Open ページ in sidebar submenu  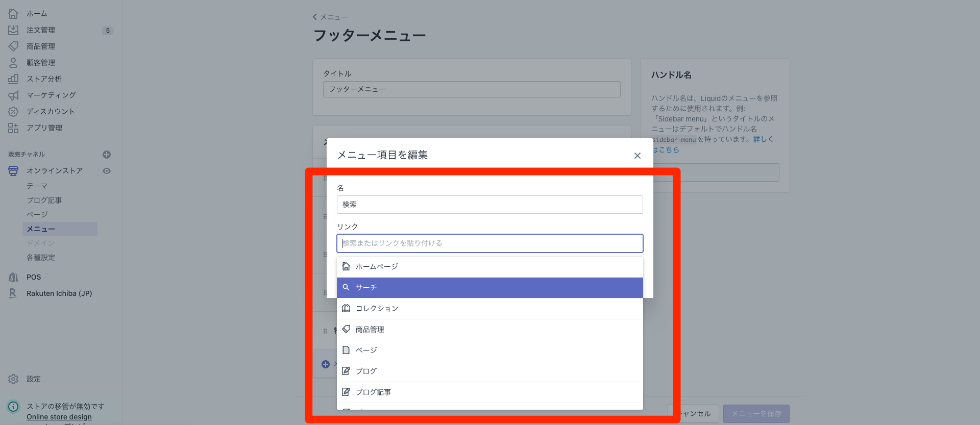[x=37, y=215]
